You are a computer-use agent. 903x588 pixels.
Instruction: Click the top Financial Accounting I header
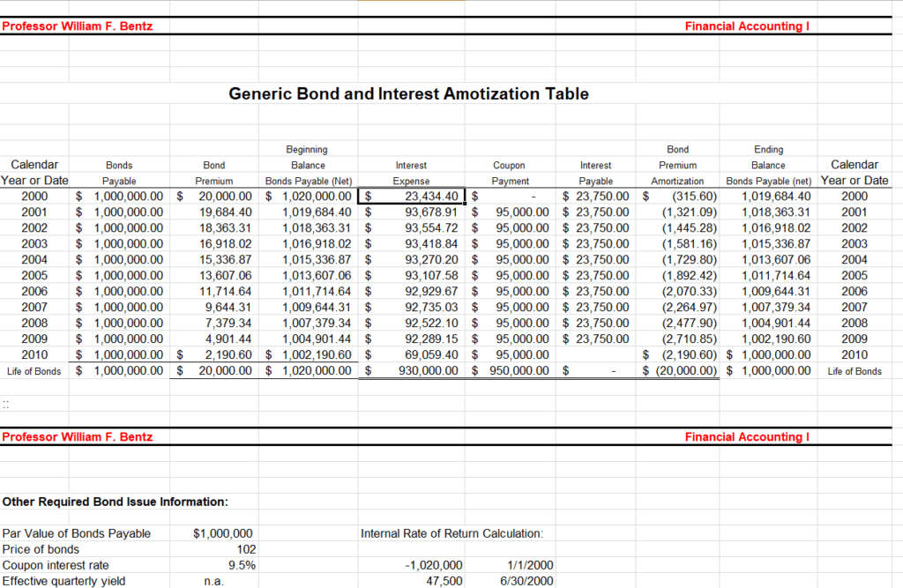pyautogui.click(x=747, y=26)
